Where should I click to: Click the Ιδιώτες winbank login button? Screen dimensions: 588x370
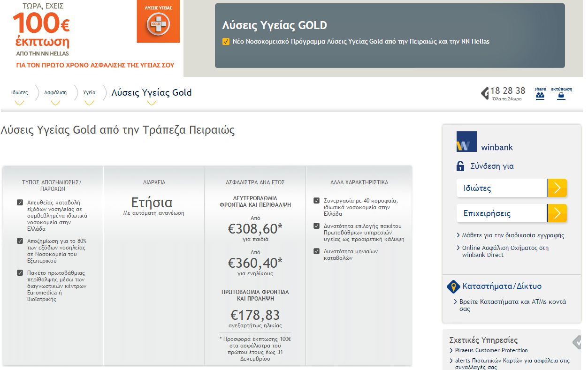click(512, 188)
